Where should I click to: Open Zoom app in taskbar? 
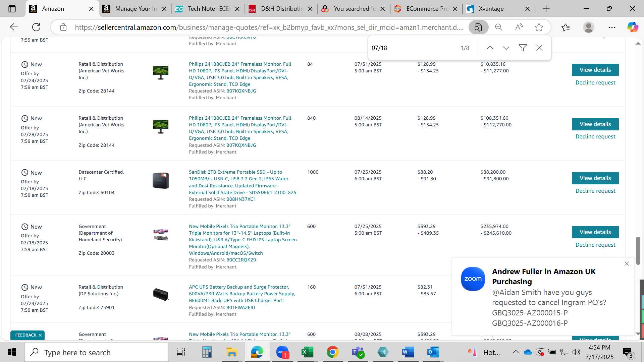283,352
